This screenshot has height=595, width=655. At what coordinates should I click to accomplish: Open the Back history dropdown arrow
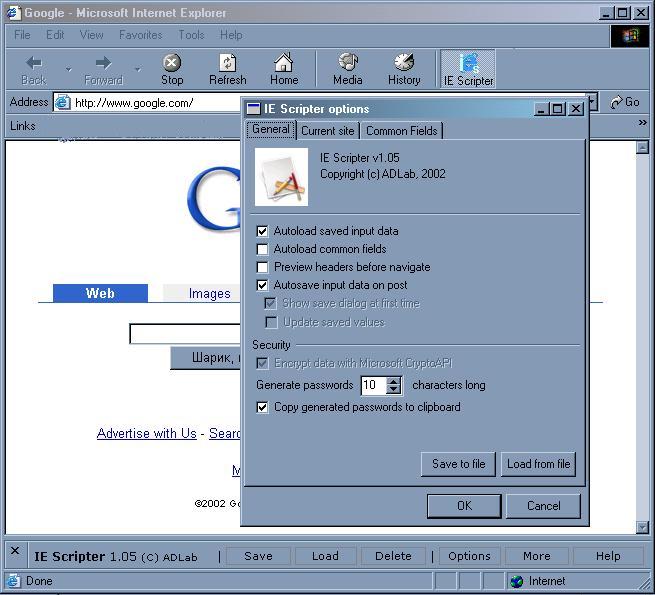(x=69, y=69)
